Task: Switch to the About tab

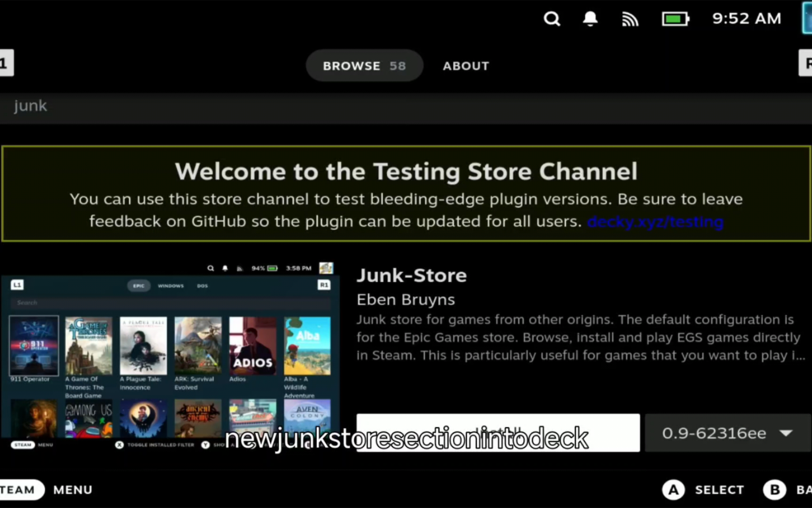Action: click(x=466, y=66)
